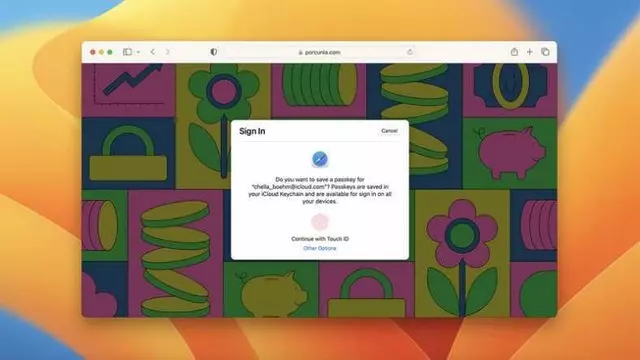Click the Continue with Touch ID text

coord(320,239)
